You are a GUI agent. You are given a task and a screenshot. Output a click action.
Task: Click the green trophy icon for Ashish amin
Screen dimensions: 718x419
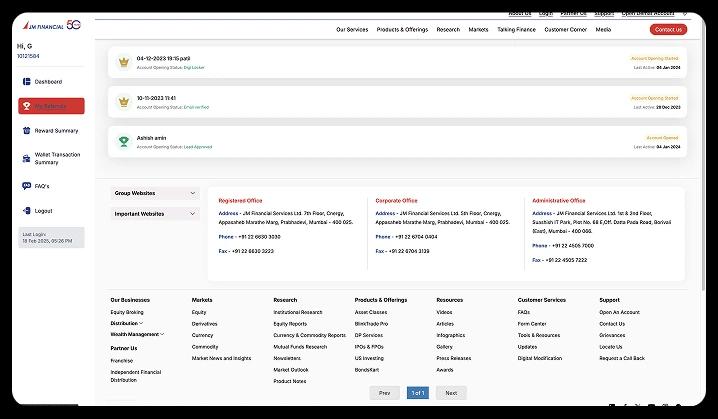coord(124,141)
